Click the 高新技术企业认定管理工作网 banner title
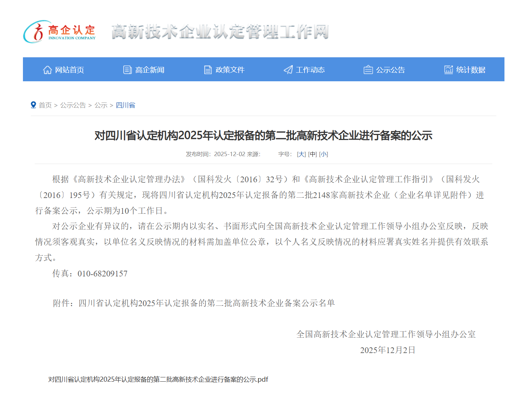Screen dimensions: 517x420 tap(220, 32)
